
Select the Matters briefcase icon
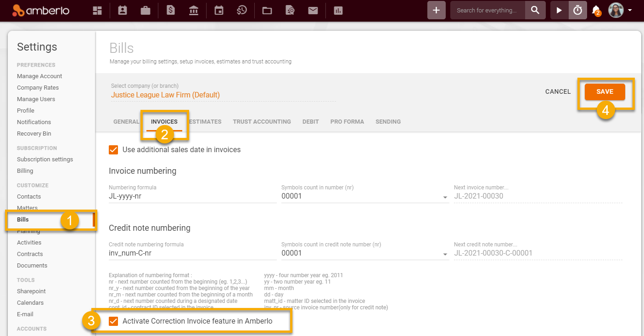click(146, 10)
